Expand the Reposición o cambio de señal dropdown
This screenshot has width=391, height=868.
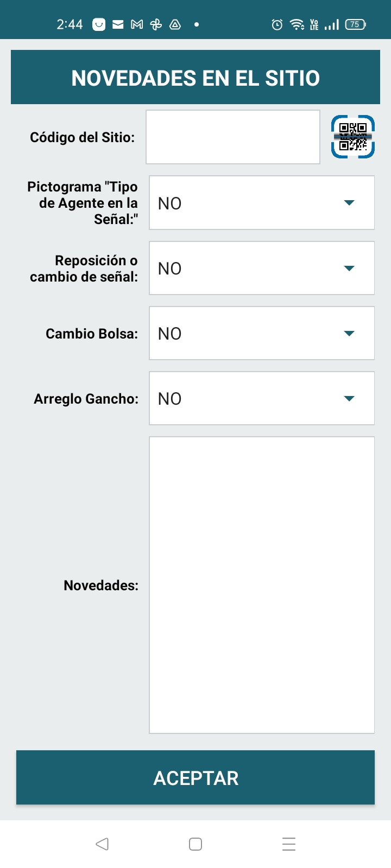pyautogui.click(x=262, y=268)
